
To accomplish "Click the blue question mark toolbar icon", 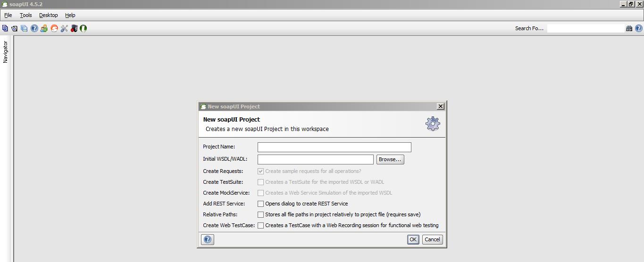I will coord(34,28).
